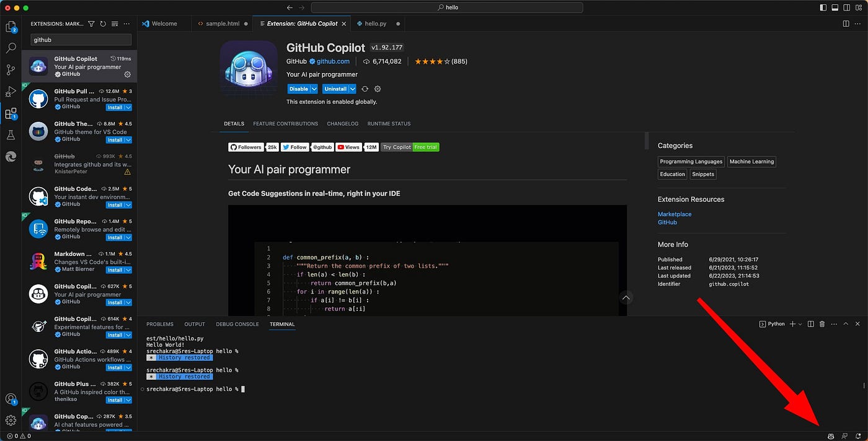Open the Copilot status bar icon
Screen dimensions: 868x441
[831, 436]
